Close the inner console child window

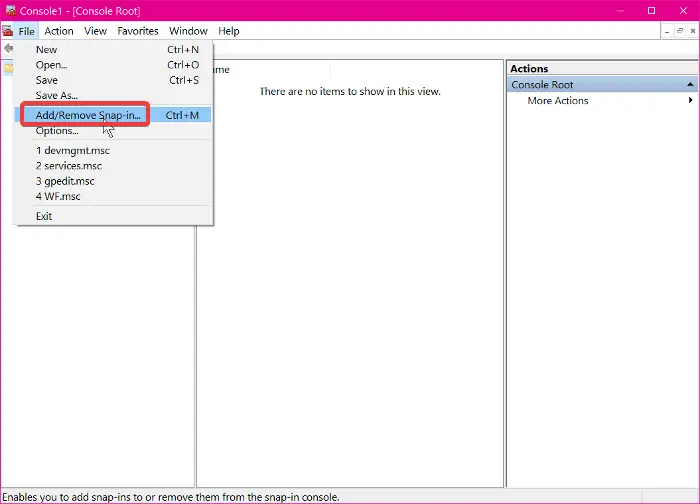pos(692,31)
